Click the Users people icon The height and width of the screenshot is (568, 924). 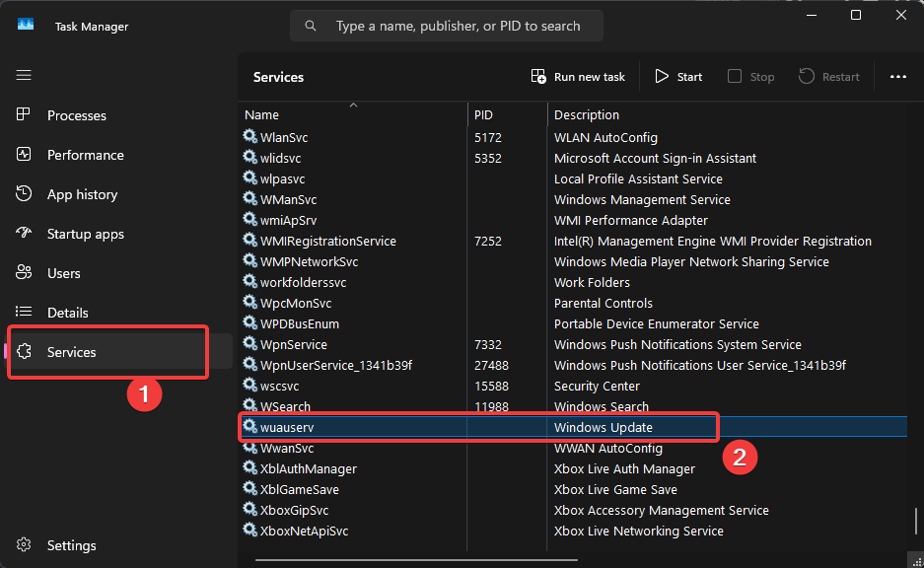(x=24, y=272)
